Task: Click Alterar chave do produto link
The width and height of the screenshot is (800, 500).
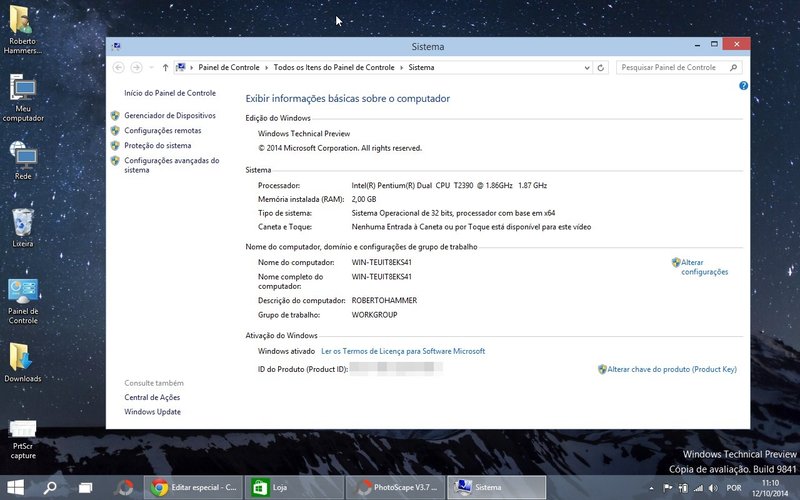Action: point(672,369)
